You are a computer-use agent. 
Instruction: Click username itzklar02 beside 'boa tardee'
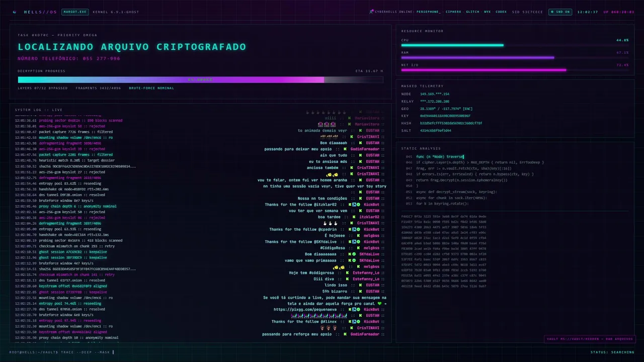coord(369,217)
